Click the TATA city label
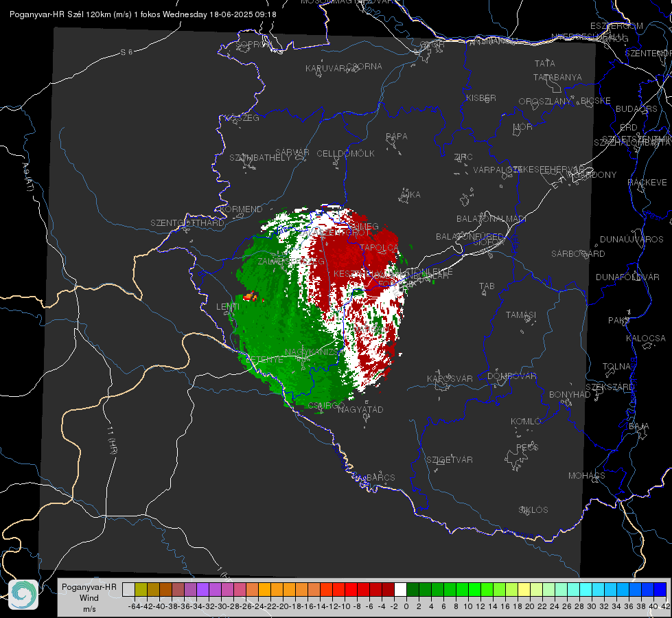This screenshot has height=618, width=672. point(545,63)
